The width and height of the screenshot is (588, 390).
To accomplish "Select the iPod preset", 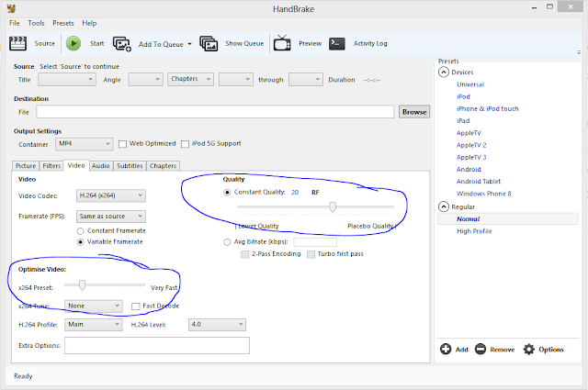I will point(463,96).
